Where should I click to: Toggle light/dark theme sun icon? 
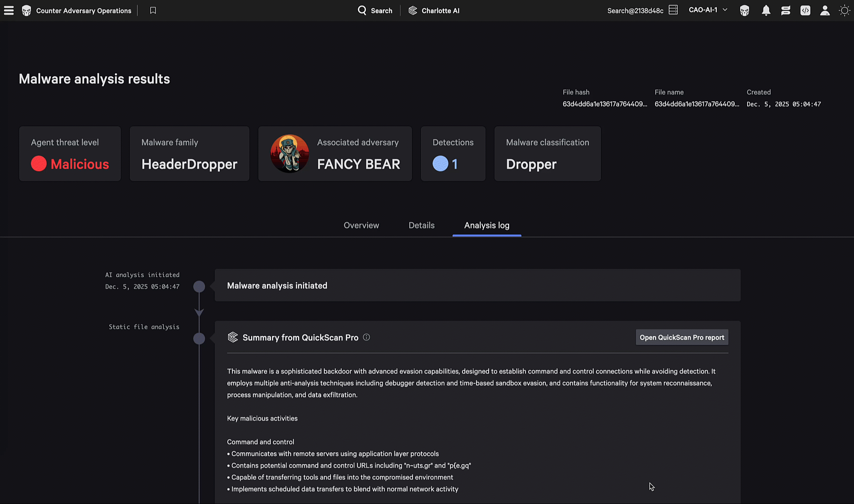click(x=844, y=10)
